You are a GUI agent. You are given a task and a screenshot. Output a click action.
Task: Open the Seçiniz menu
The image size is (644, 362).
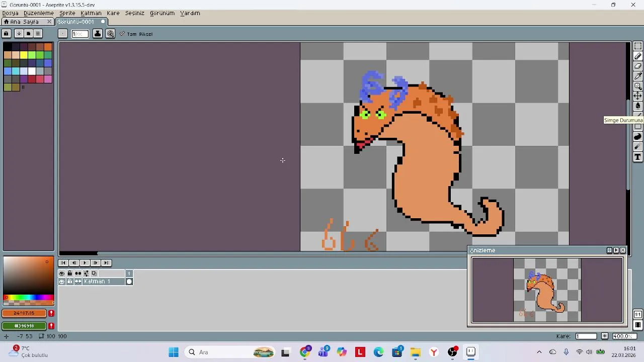tap(134, 13)
